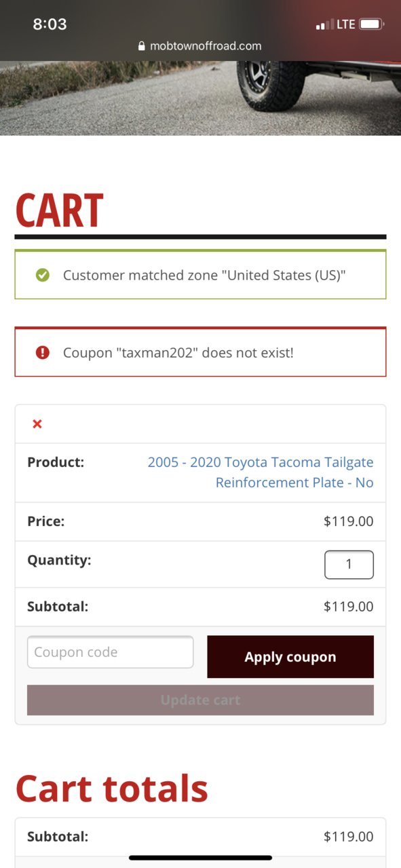Tap the cellular signal bars icon
401x868 pixels.
point(324,24)
